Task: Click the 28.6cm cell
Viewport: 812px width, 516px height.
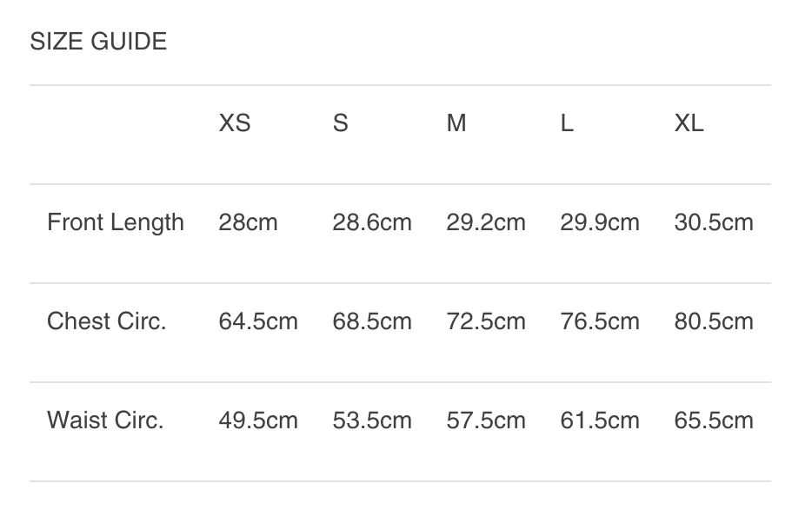Action: coord(372,222)
